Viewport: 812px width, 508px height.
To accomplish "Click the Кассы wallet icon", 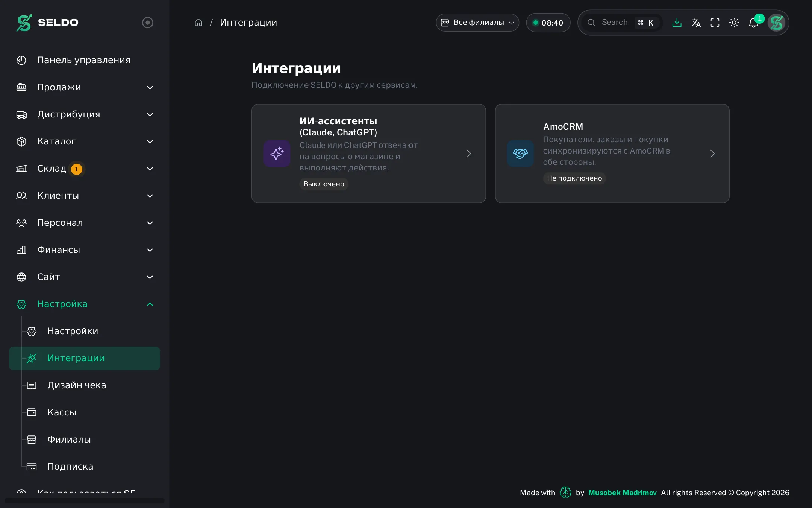I will 32,412.
